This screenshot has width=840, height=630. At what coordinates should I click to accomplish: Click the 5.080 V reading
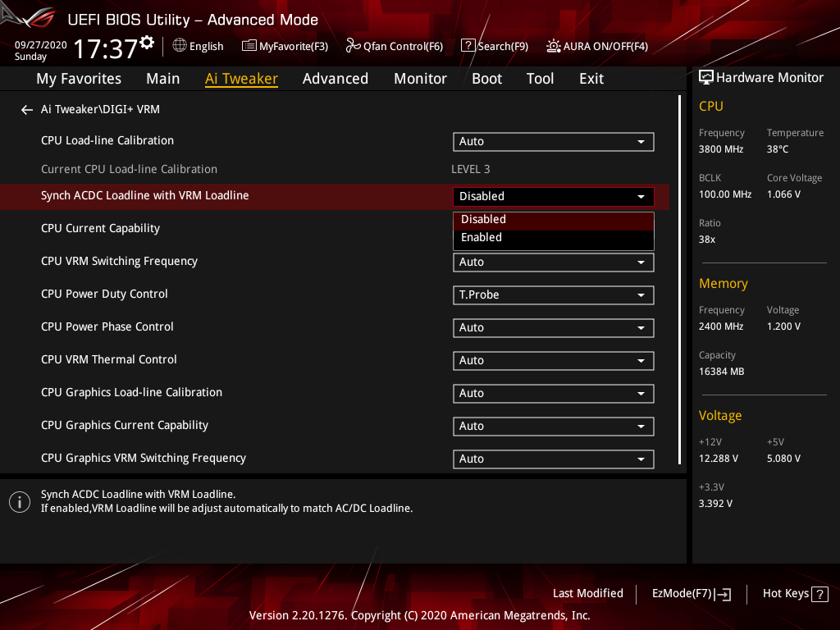tap(783, 459)
